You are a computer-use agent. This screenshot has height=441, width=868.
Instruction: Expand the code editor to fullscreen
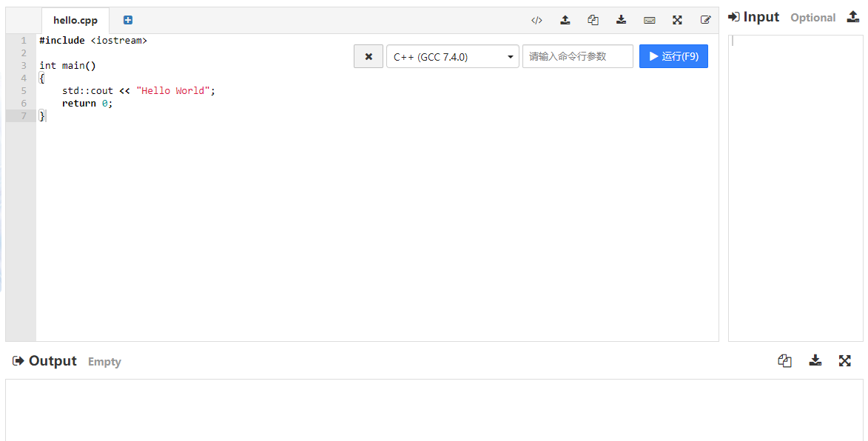[677, 21]
